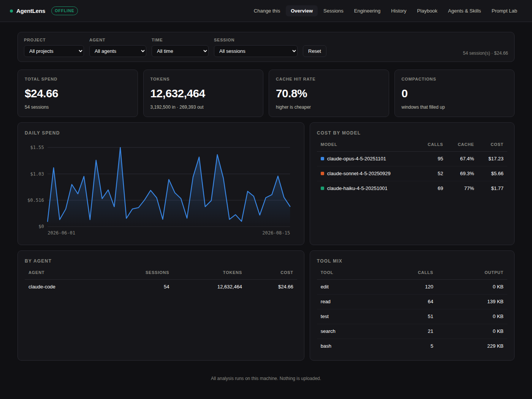The width and height of the screenshot is (532, 399).
Task: Open the Engineering tab
Action: tap(367, 11)
